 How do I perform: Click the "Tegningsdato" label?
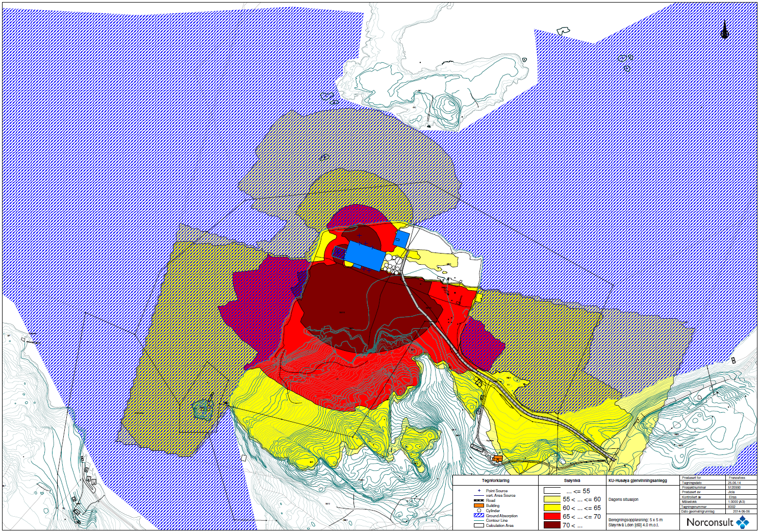point(692,483)
